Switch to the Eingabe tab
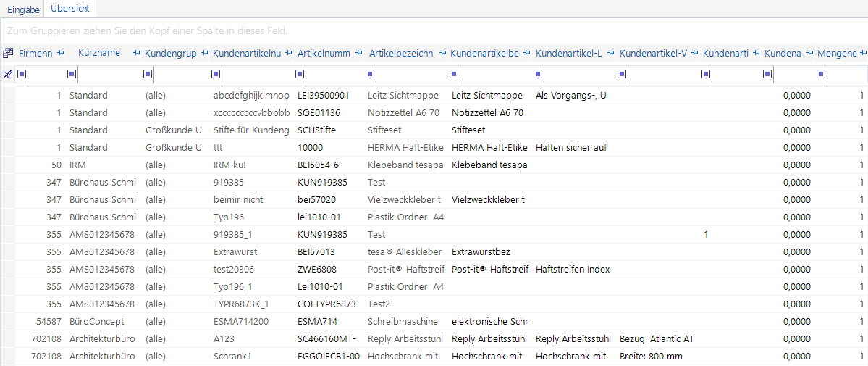 pos(23,9)
